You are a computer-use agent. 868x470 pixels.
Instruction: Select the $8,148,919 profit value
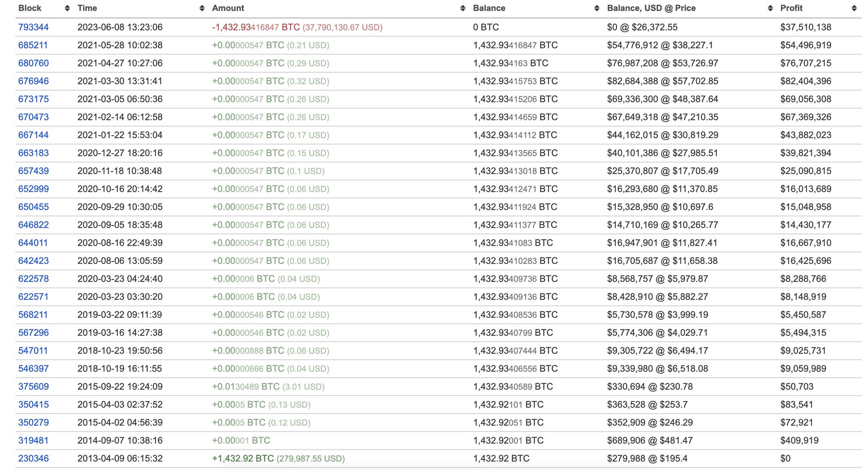tap(803, 297)
